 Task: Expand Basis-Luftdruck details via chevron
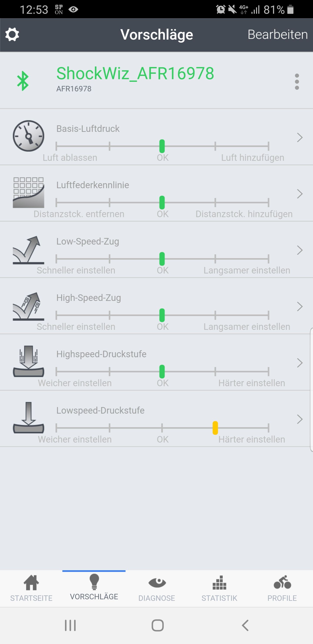300,138
